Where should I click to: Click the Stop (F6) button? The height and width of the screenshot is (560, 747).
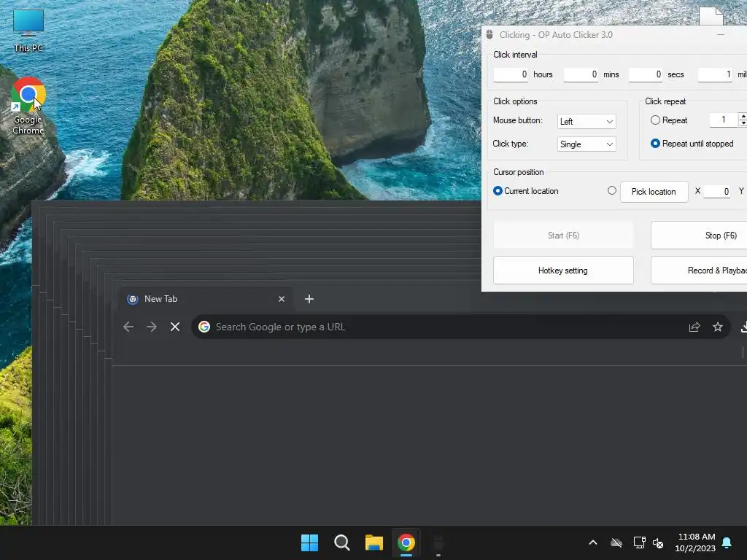pos(699,236)
